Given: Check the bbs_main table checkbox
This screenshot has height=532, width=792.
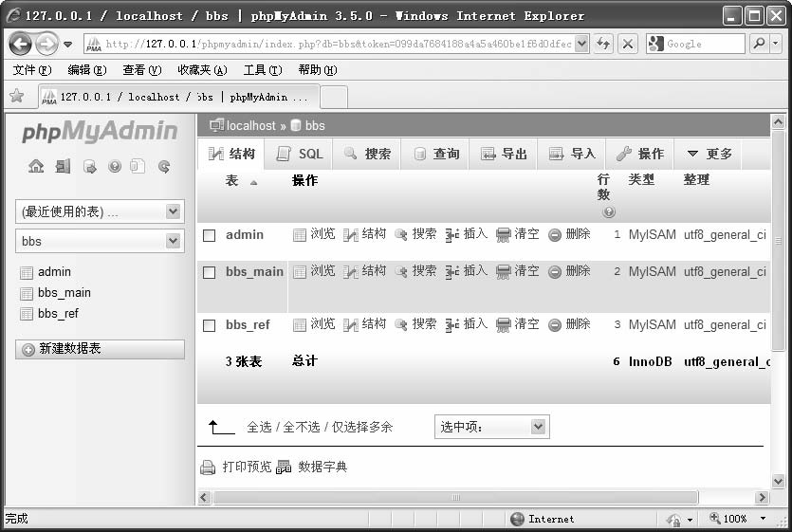Looking at the screenshot, I should pyautogui.click(x=209, y=273).
